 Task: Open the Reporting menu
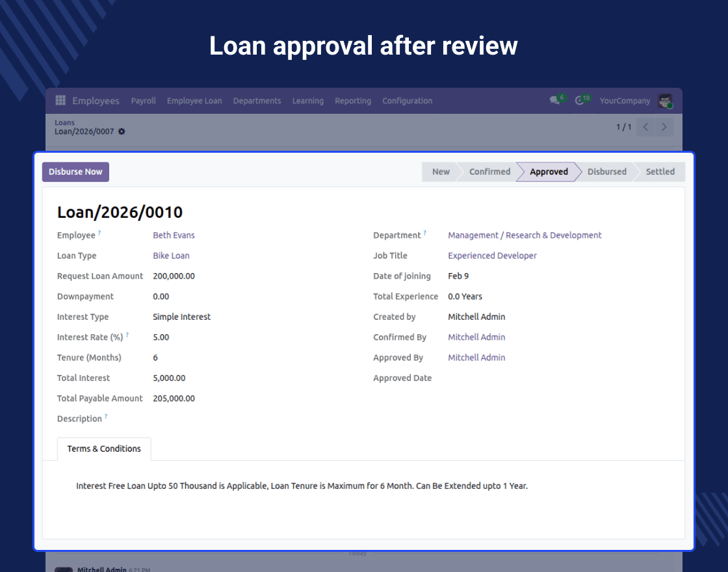click(x=353, y=101)
